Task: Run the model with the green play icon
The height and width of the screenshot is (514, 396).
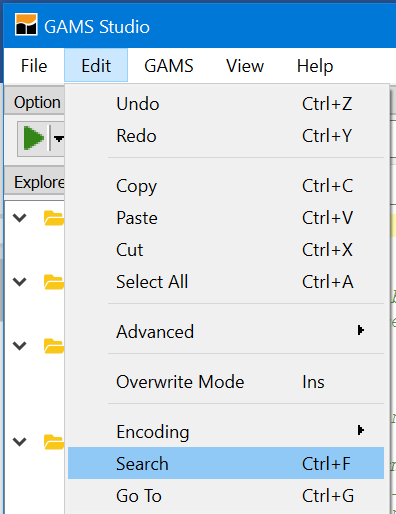Action: point(34,138)
